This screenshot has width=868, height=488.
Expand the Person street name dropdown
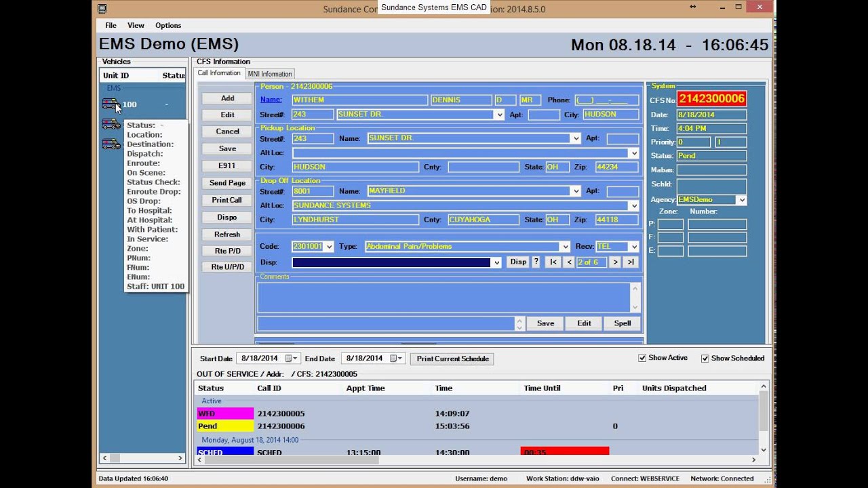pyautogui.click(x=500, y=115)
